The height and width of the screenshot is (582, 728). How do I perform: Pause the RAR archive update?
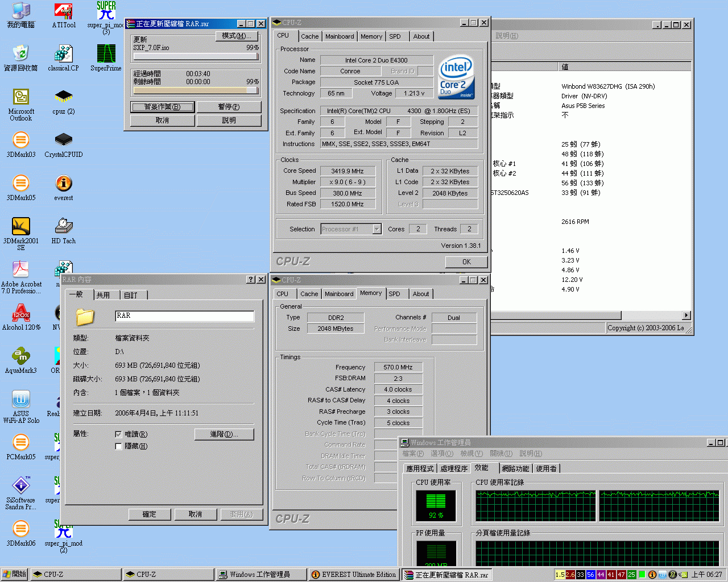point(229,107)
